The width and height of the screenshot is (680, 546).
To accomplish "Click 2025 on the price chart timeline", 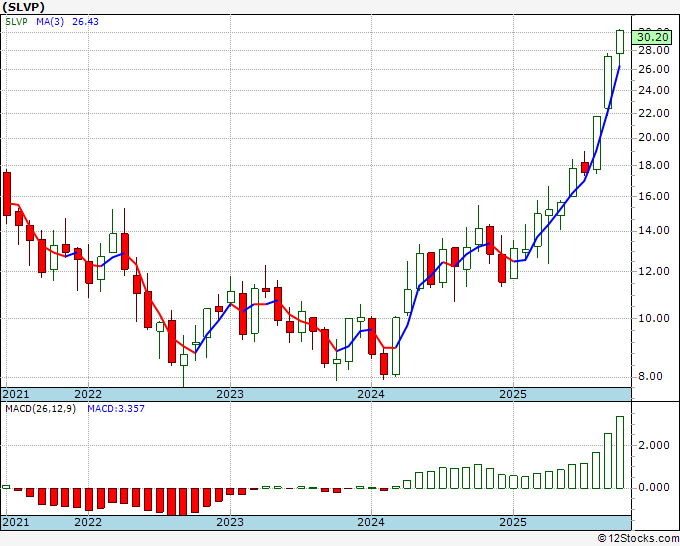I will 513,394.
